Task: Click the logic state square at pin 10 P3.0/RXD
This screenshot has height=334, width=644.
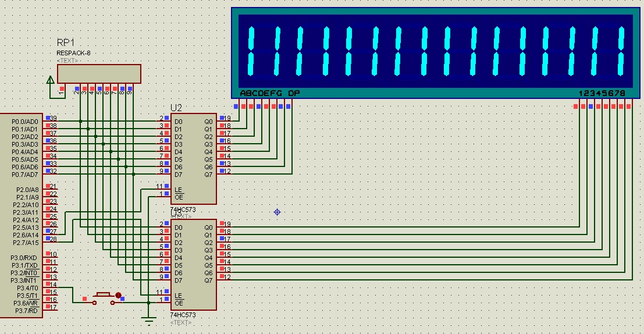Action: (48, 254)
